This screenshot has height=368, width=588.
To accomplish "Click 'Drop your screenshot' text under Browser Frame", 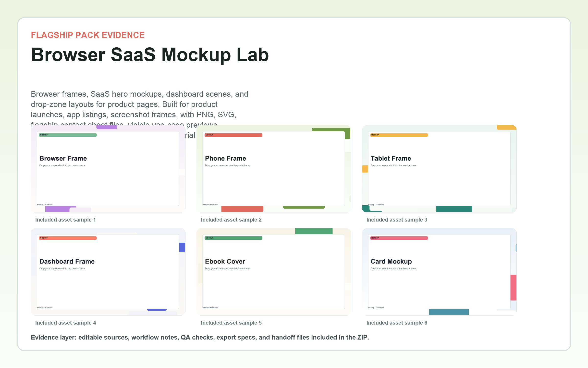I will (62, 166).
